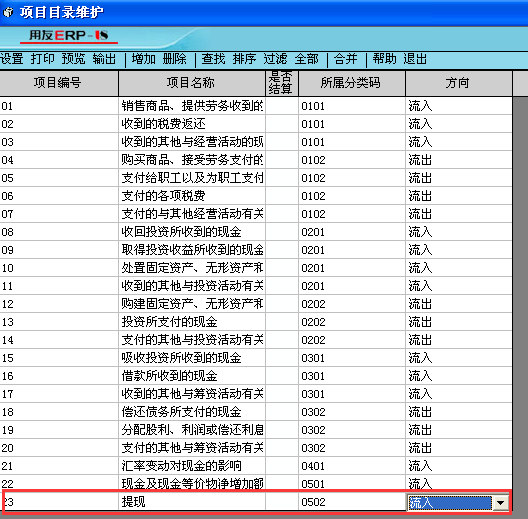Screen dimensions: 528x519
Task: Apply 过滤 filter from toolbar
Action: 275,59
